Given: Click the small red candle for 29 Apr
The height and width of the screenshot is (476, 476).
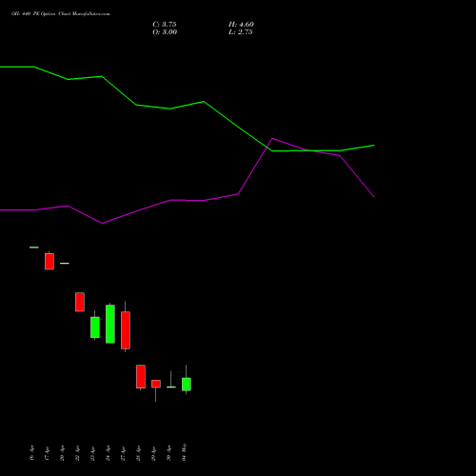Looking at the screenshot, I should pos(156,384).
